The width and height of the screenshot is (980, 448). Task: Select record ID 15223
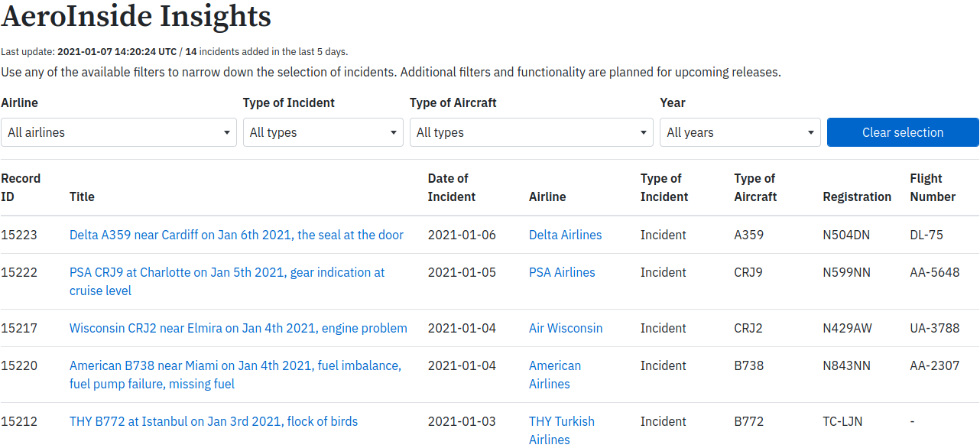[x=19, y=235]
